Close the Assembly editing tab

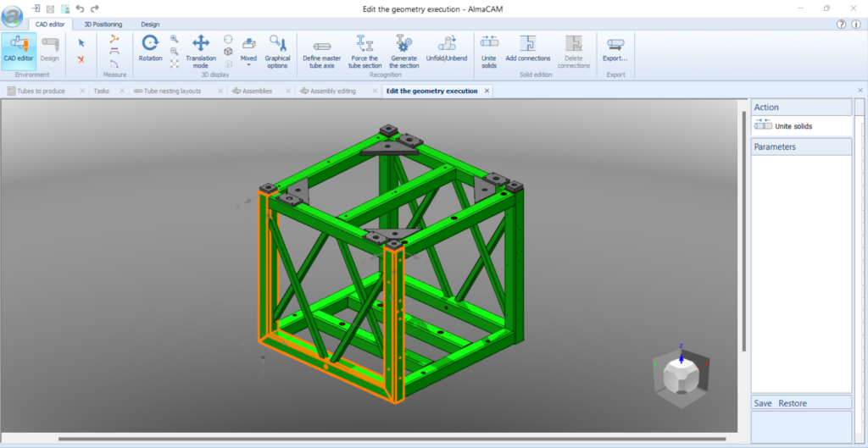374,91
